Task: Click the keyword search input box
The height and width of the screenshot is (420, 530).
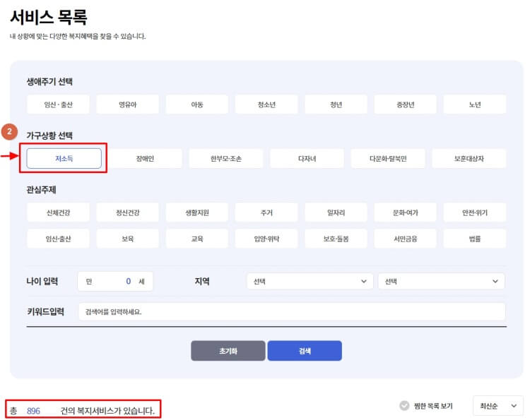Action: (x=292, y=311)
